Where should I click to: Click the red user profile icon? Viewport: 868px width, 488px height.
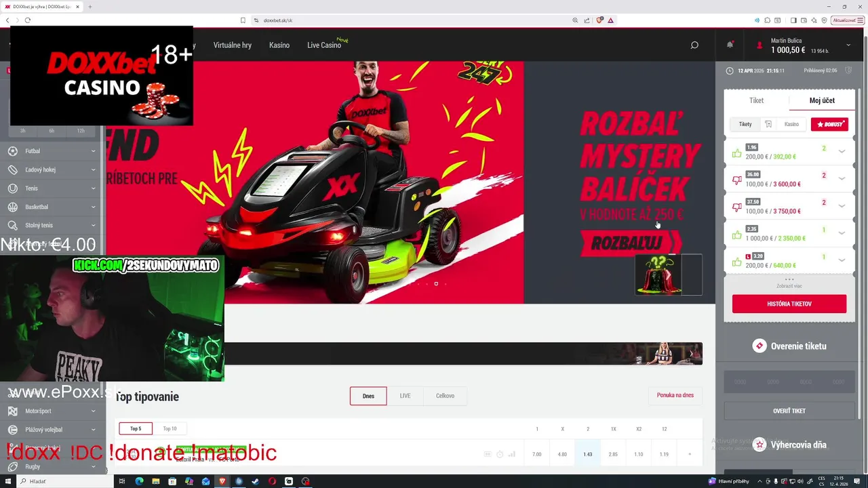759,45
